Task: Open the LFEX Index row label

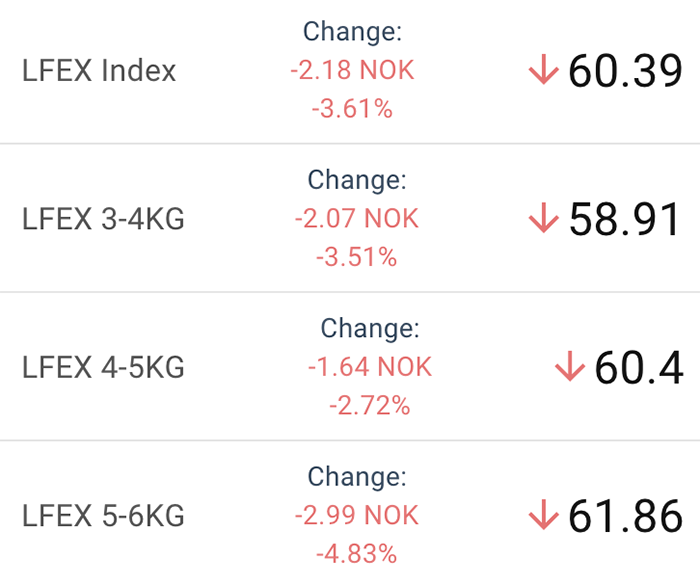Action: pyautogui.click(x=99, y=71)
